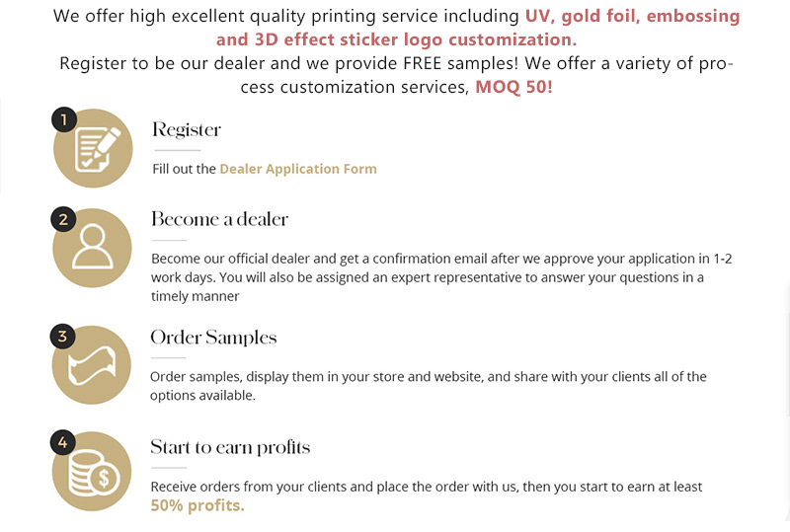Click the Register heading
Viewport: 790px width, 532px height.
point(187,130)
